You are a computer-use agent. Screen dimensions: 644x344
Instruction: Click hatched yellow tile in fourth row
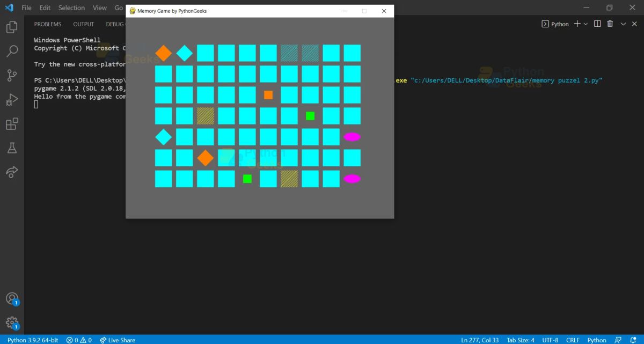206,116
